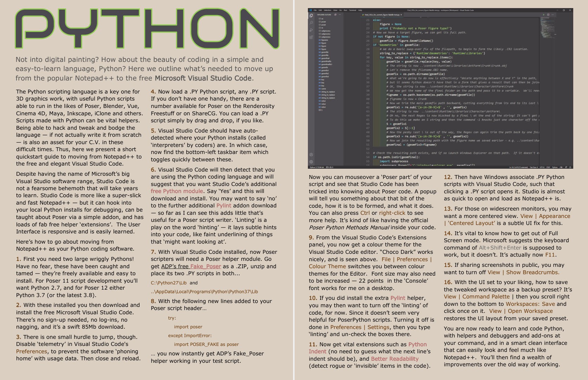Click the UTF-8 encoding status entry
588x380 pixels.
[541, 167]
